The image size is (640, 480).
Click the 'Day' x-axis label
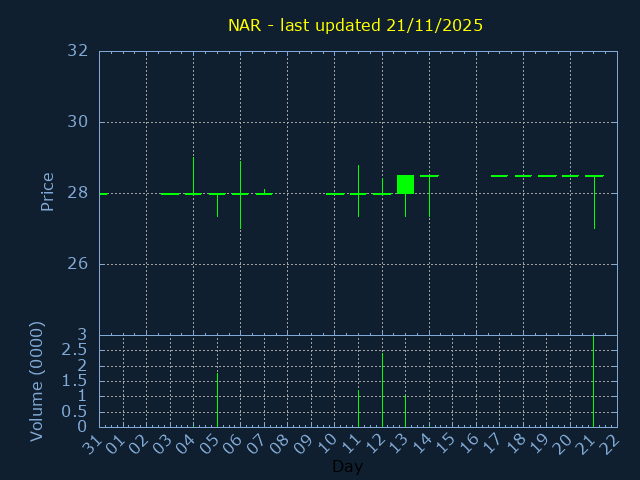347,467
